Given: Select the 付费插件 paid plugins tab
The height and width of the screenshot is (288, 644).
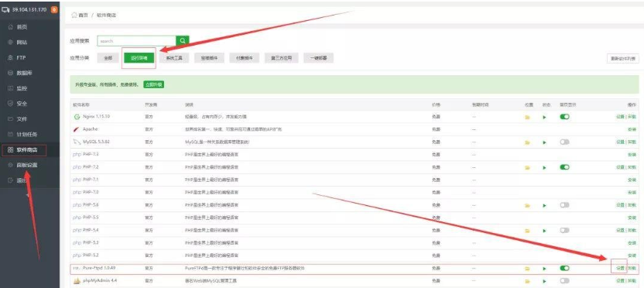Looking at the screenshot, I should [244, 58].
